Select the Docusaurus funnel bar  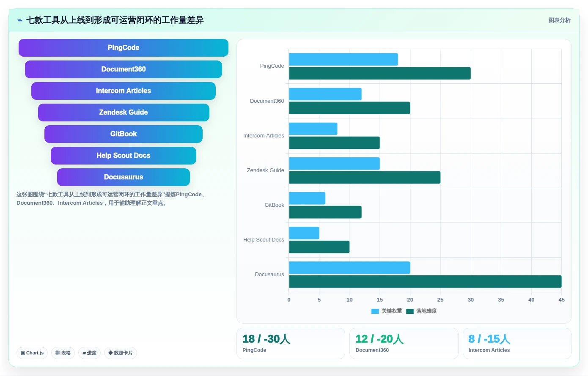(x=124, y=177)
